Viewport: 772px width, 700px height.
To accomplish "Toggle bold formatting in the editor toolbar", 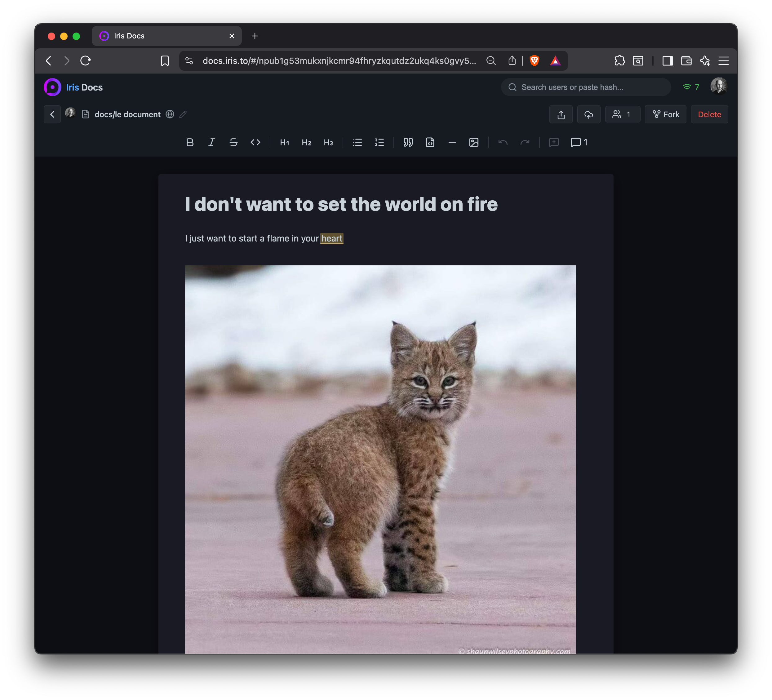I will click(x=189, y=143).
